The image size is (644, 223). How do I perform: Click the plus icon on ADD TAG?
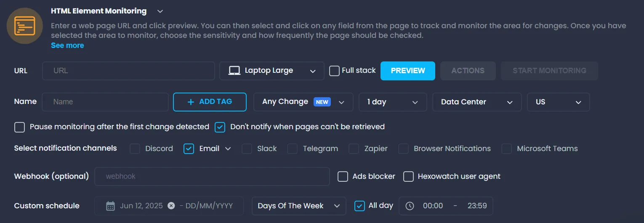[x=191, y=102]
